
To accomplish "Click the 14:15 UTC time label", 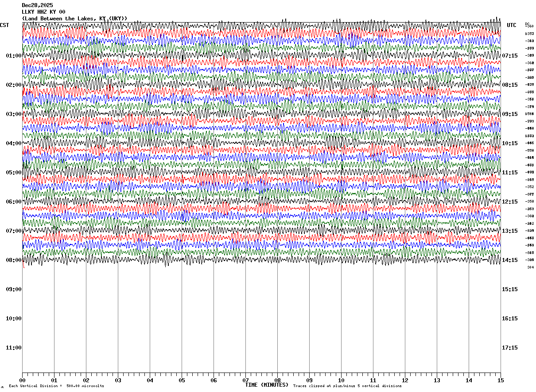I will point(509,260).
